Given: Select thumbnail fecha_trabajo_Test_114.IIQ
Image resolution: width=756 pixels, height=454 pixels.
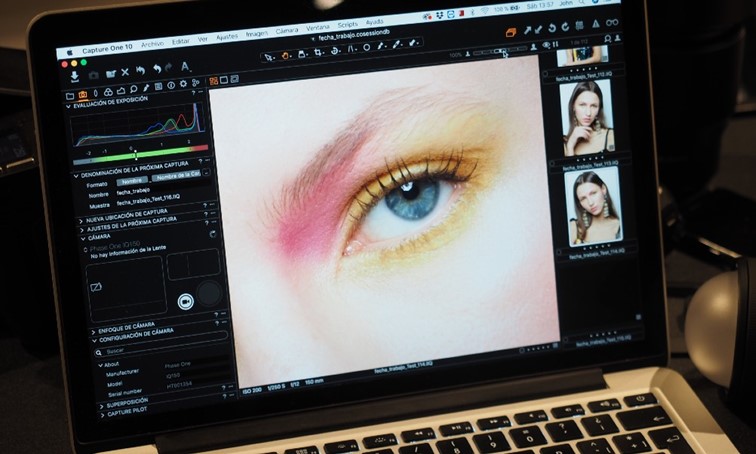Looking at the screenshot, I should tap(594, 207).
